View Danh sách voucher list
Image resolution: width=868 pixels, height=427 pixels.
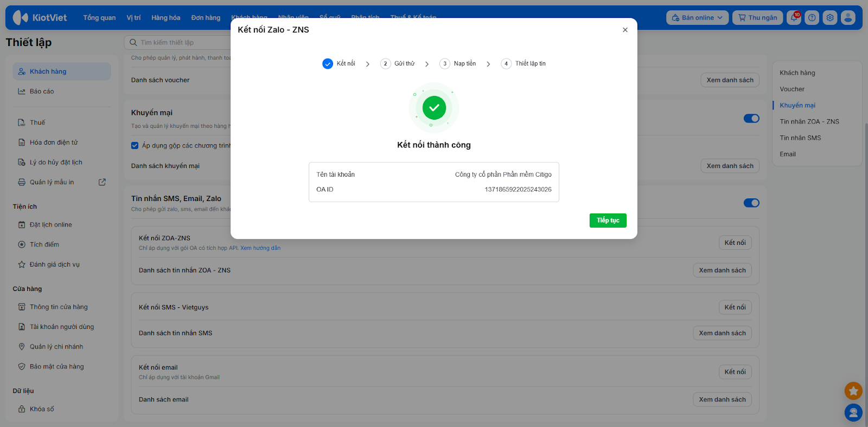tap(730, 80)
